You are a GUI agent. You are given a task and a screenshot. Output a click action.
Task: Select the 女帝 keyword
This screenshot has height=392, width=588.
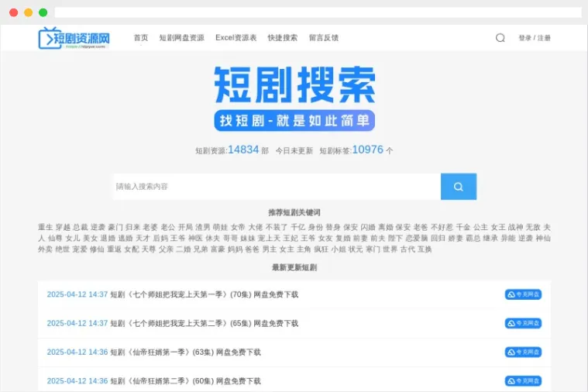(238, 227)
